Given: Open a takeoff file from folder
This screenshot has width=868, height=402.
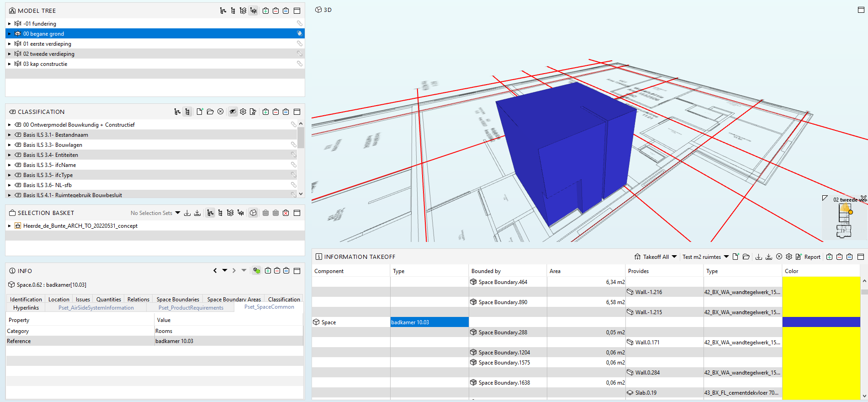Looking at the screenshot, I should [746, 257].
